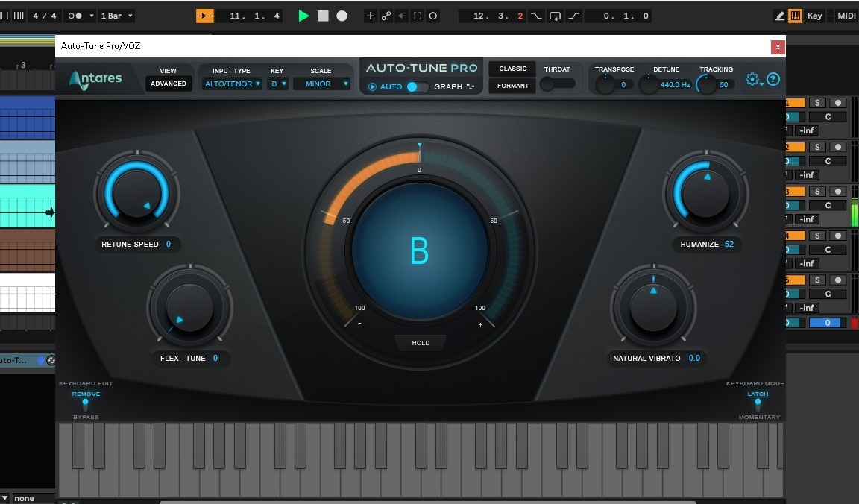Click the ADVANCED view button in Auto-Tune
Image resolution: width=859 pixels, height=504 pixels.
coord(169,84)
